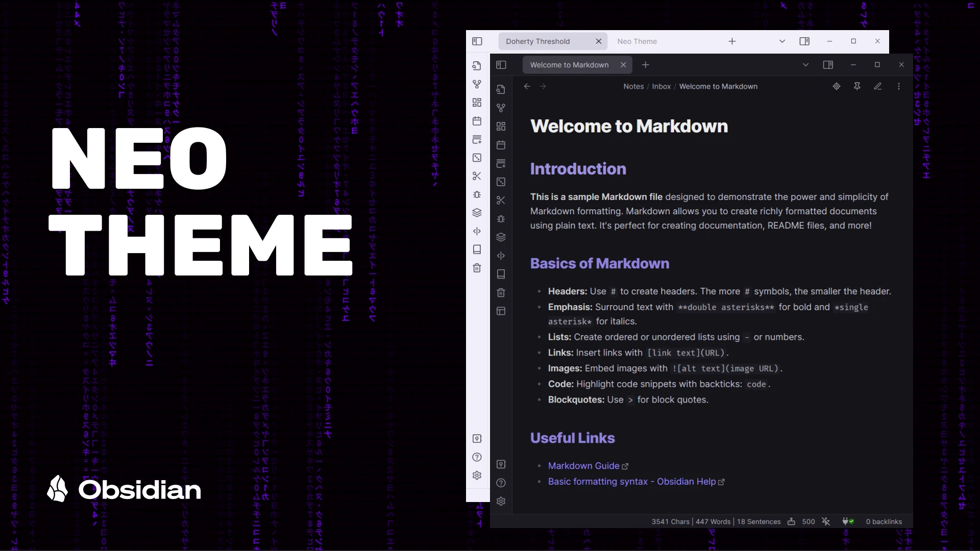
Task: Open the dice random note icon in dark ribbon
Action: 501,182
